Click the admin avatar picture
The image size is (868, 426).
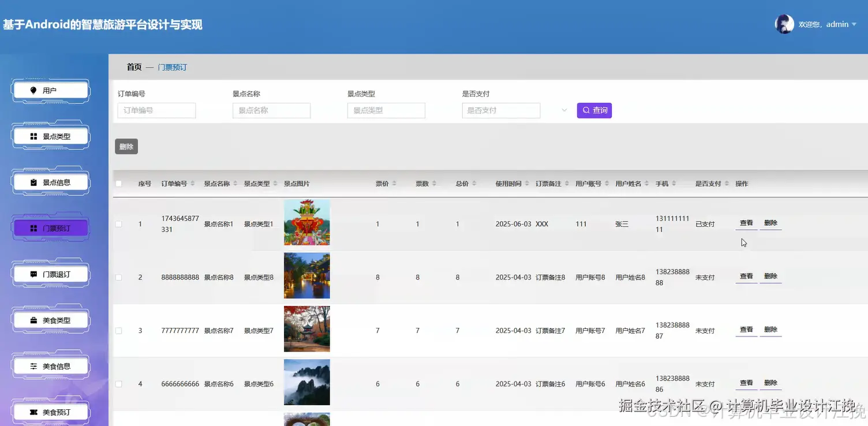784,24
